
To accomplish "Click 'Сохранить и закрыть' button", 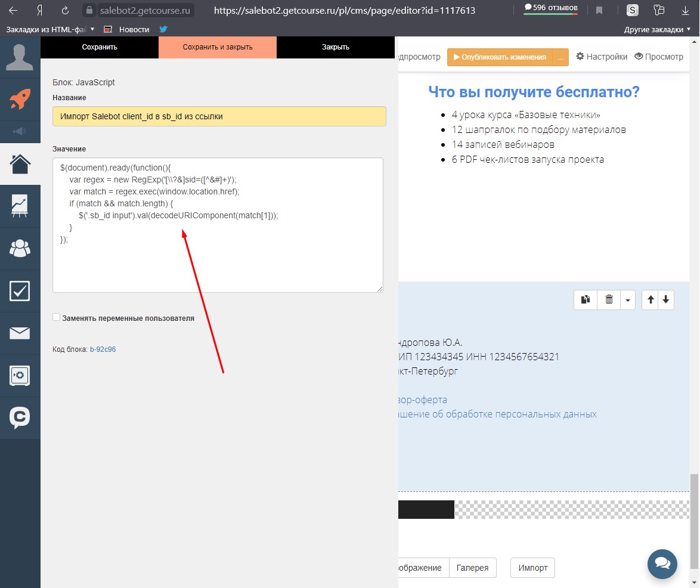I will 218,47.
